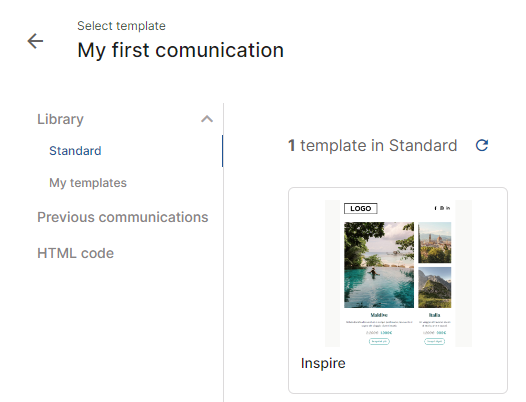This screenshot has height=402, width=526.
Task: Choose the HTML code option
Action: (x=75, y=253)
